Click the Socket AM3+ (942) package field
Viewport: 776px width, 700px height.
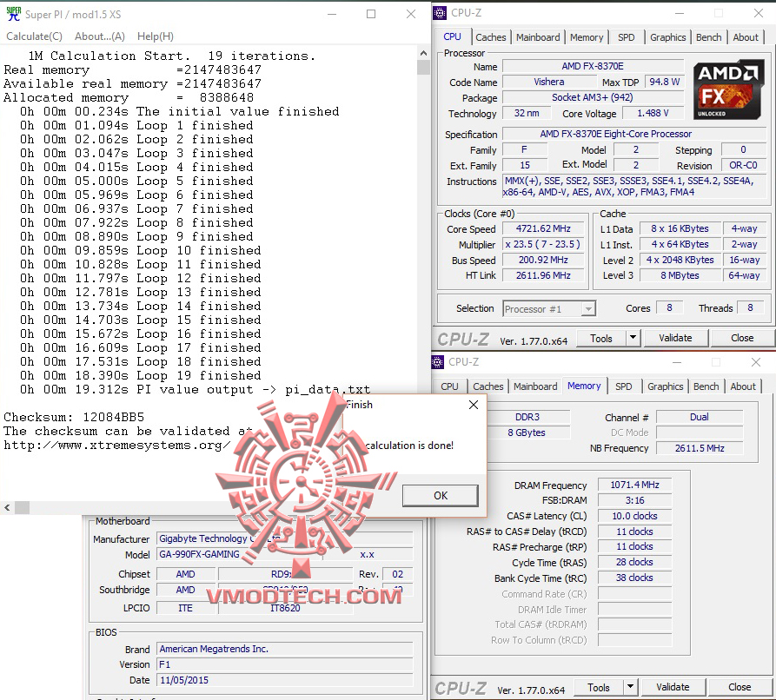click(x=593, y=97)
